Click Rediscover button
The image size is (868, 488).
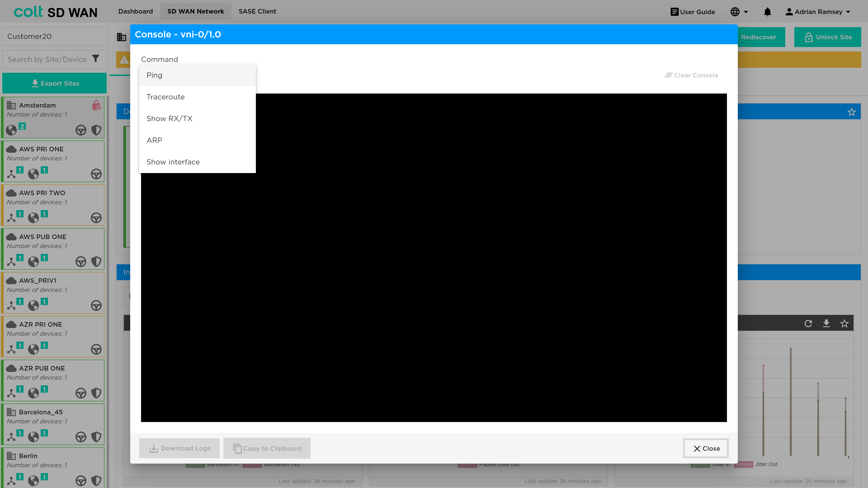759,37
